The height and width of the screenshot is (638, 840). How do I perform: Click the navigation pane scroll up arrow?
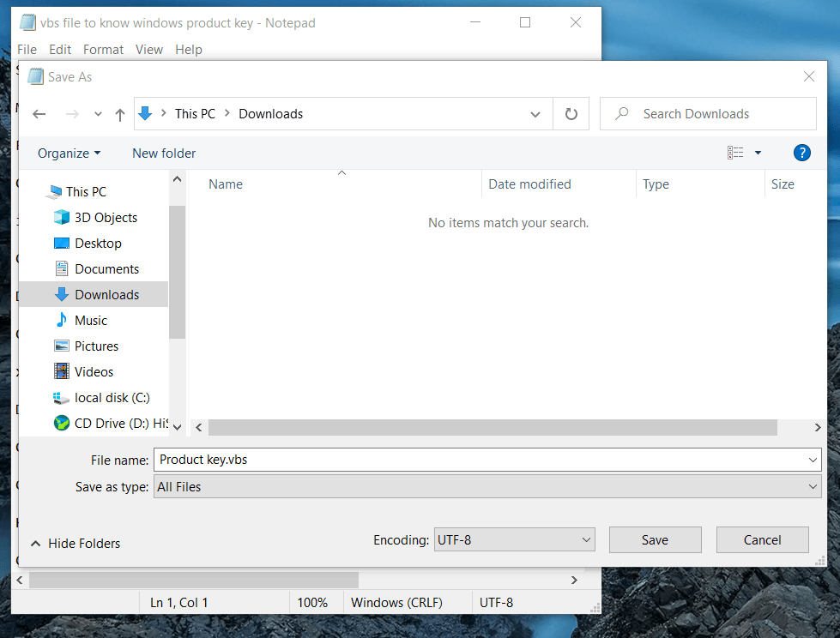(178, 179)
